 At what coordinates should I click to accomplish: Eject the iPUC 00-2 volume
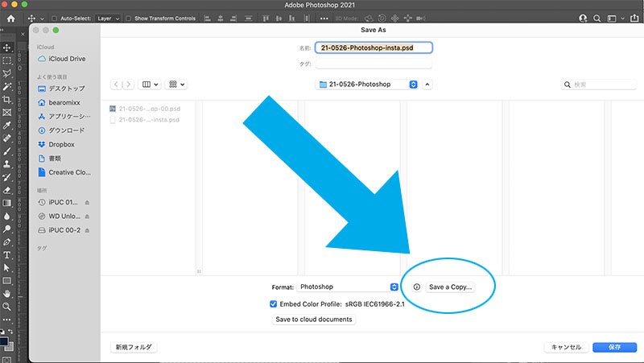(87, 230)
